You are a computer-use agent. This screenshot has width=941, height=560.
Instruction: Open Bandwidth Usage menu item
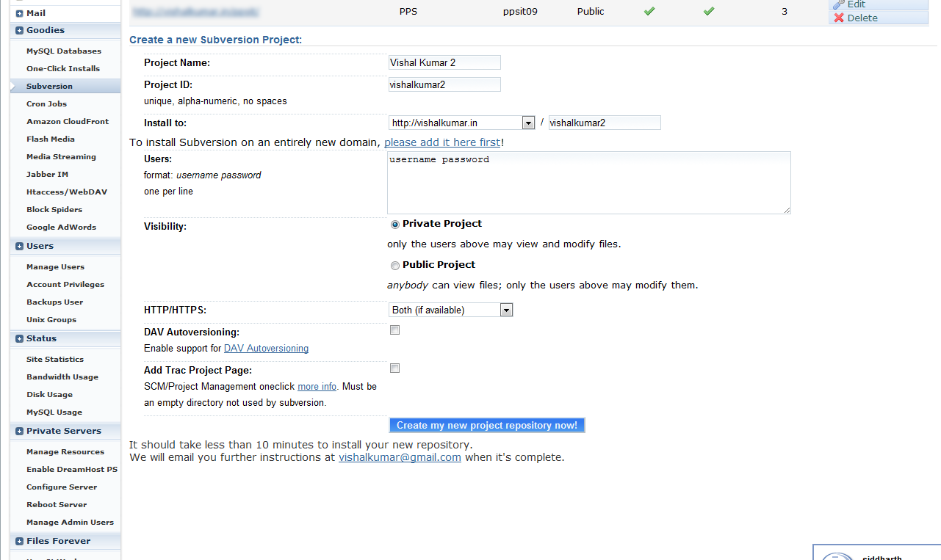pos(62,377)
